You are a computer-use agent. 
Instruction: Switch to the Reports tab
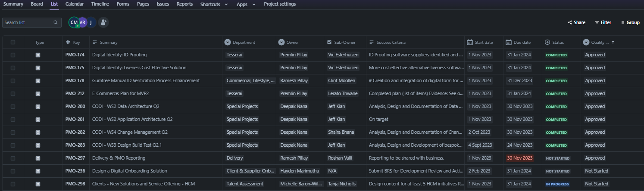184,4
